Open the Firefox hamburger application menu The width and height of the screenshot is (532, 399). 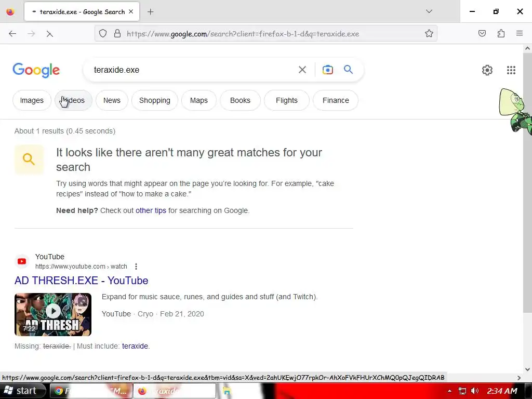point(520,33)
